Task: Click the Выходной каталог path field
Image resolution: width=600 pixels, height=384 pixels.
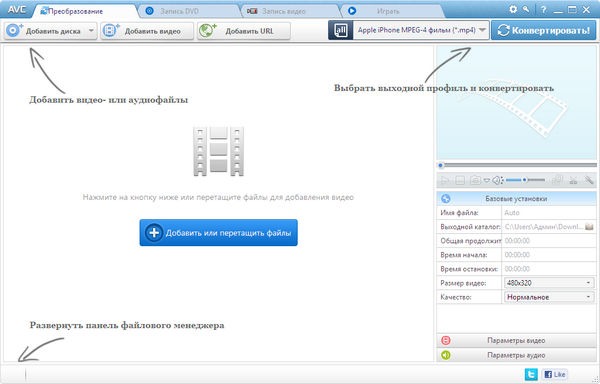Action: coord(543,227)
